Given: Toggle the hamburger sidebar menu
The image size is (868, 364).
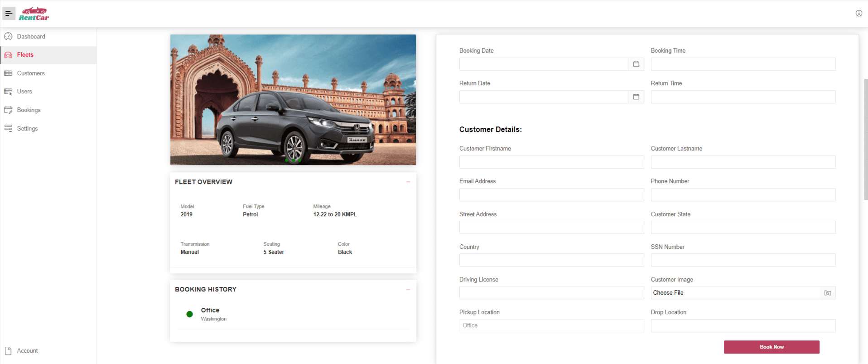Looking at the screenshot, I should (9, 14).
